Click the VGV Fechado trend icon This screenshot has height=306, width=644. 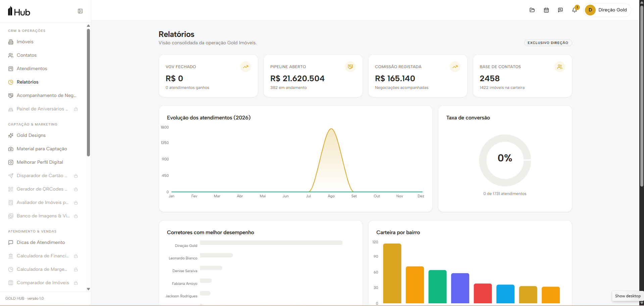tap(246, 67)
